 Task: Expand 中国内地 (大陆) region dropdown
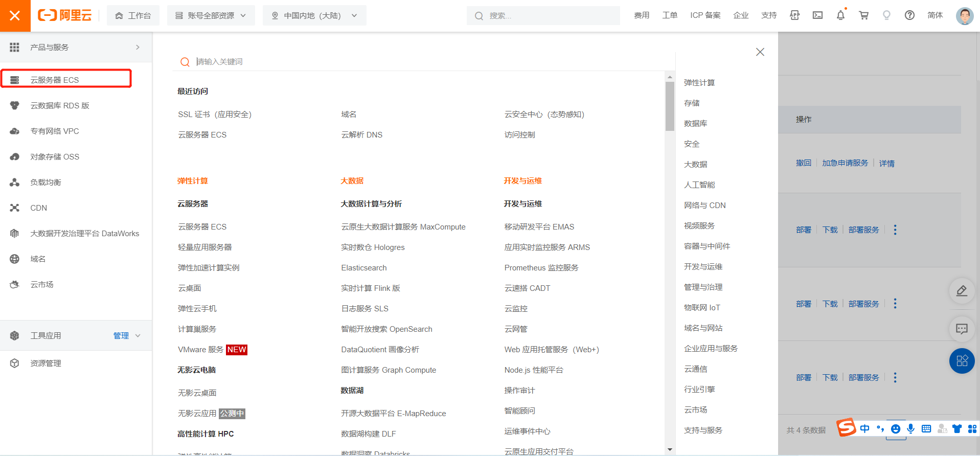coord(314,15)
